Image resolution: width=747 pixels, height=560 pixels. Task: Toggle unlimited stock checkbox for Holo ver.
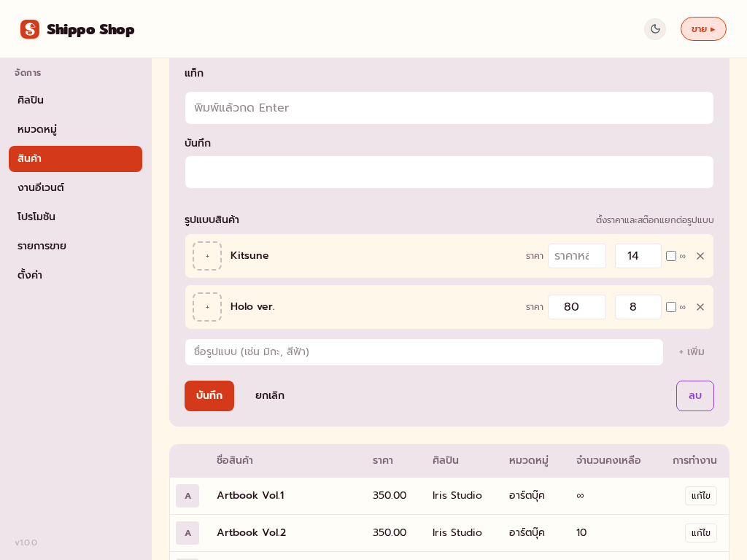pyautogui.click(x=671, y=307)
